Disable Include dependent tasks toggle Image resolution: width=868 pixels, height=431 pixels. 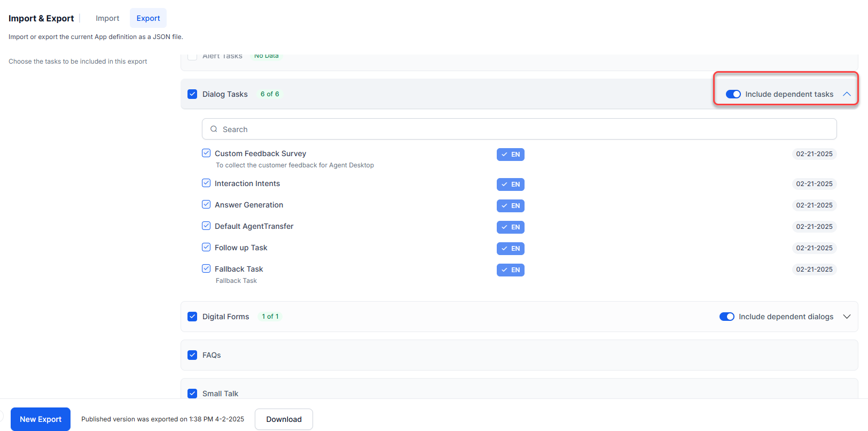click(733, 94)
